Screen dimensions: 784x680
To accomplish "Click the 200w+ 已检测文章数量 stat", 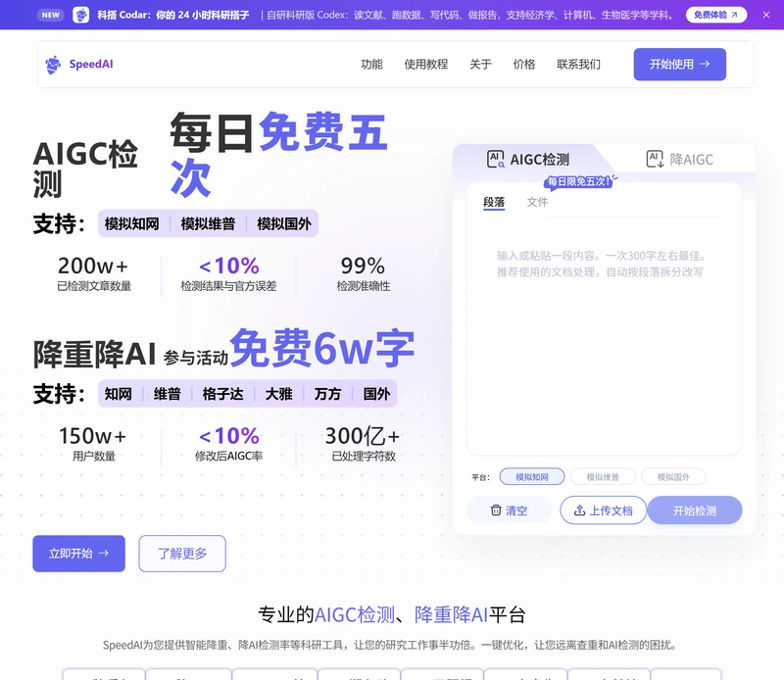I will (93, 273).
